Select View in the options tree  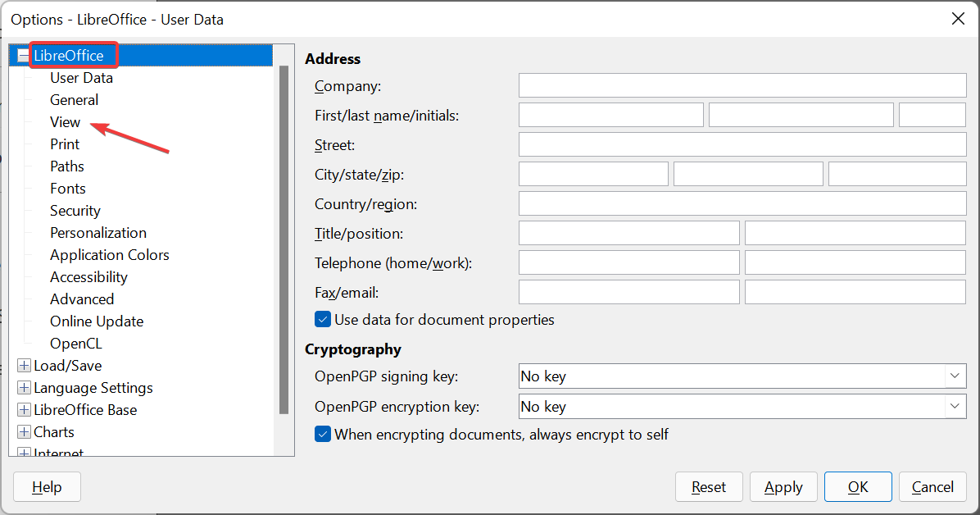65,122
